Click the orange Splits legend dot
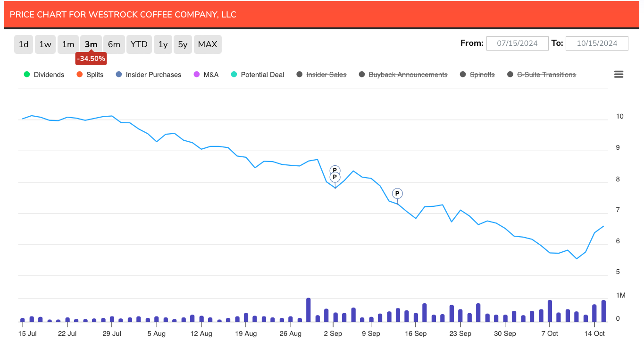Viewport: 644px width, 342px height. point(79,75)
